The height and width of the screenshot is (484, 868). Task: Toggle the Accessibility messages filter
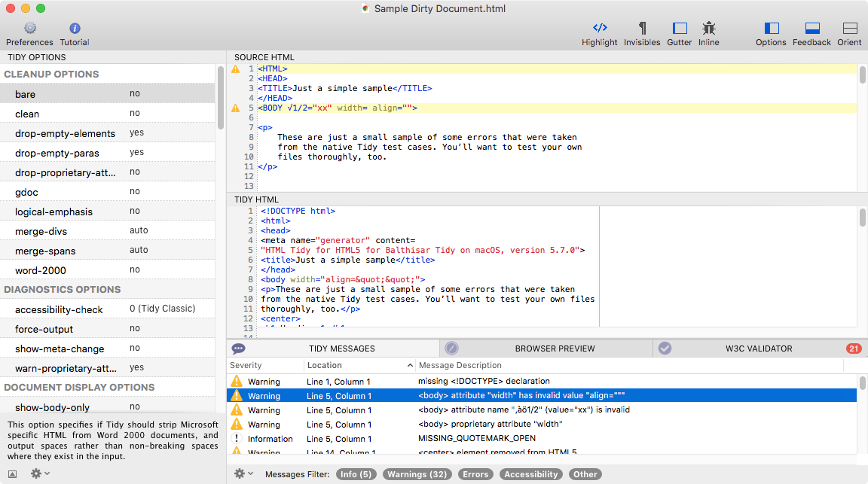tap(531, 474)
